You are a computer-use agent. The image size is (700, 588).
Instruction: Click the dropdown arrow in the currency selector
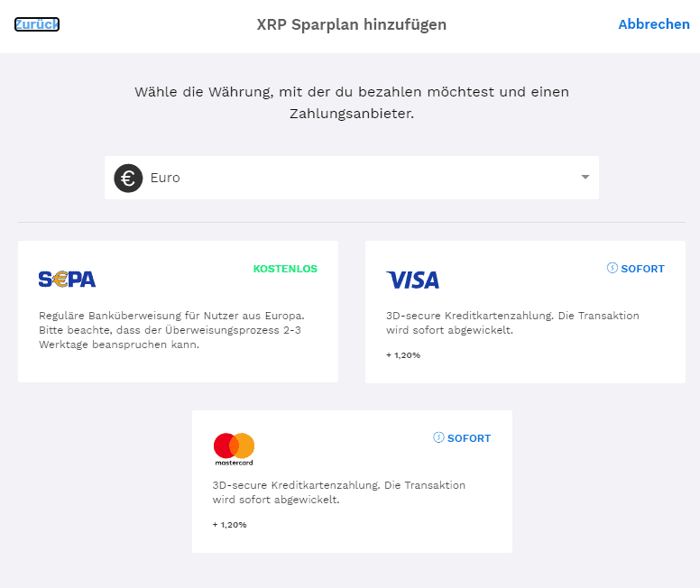click(x=585, y=178)
